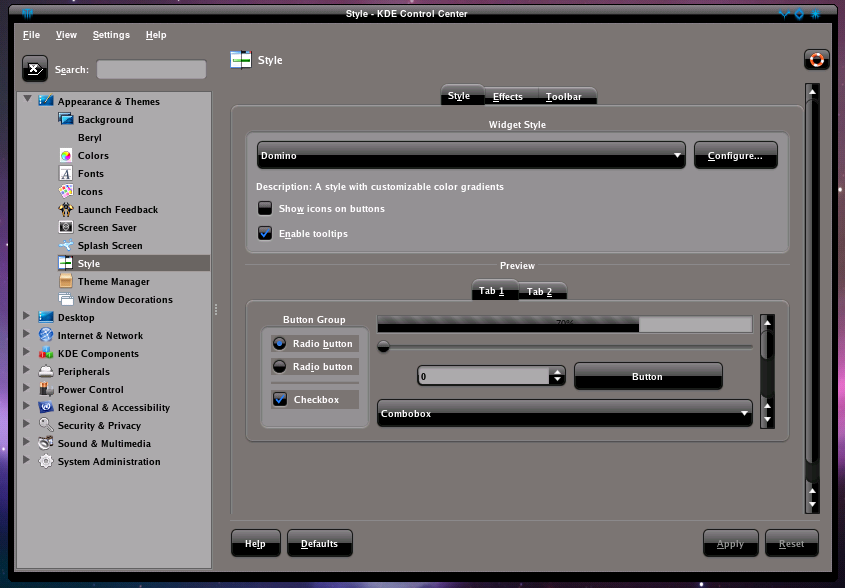Click the System Administration gear icon
This screenshot has height=588, width=845.
pyautogui.click(x=46, y=461)
